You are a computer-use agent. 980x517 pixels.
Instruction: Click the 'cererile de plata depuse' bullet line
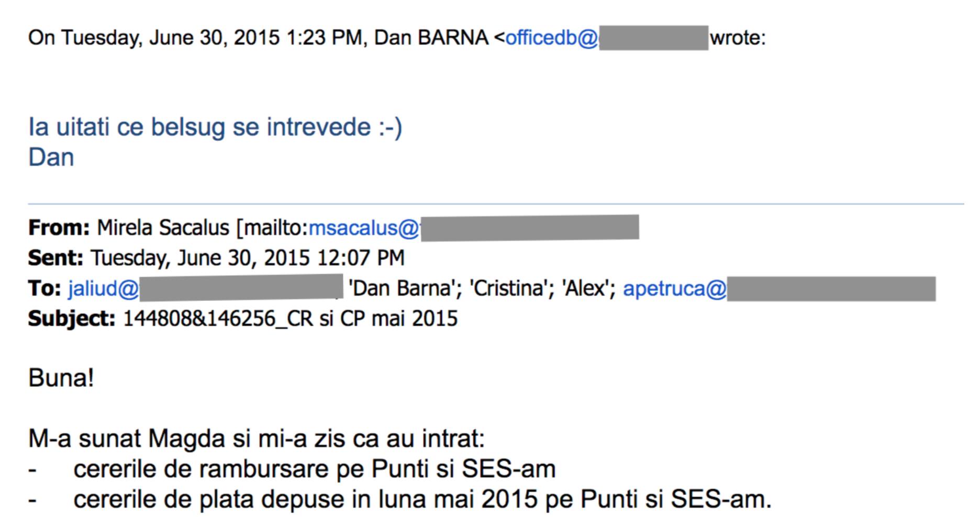pos(422,499)
